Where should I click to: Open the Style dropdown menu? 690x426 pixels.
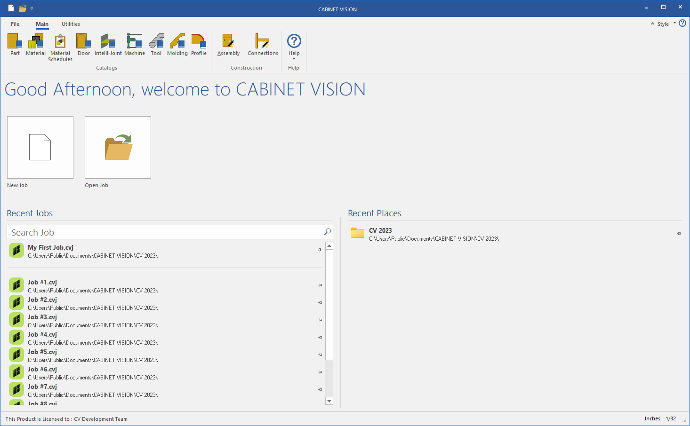(x=666, y=24)
